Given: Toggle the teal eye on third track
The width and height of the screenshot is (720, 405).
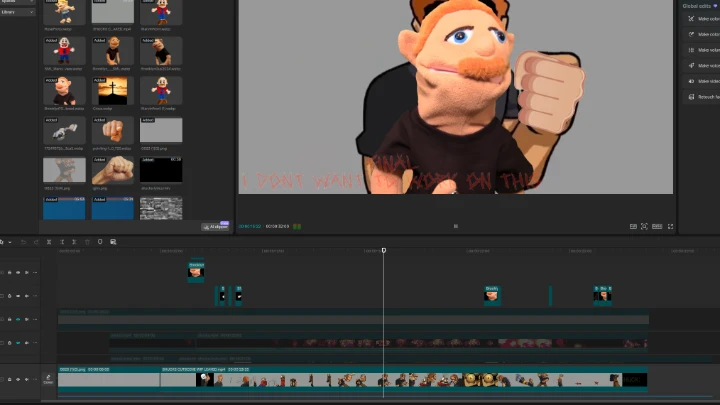Looking at the screenshot, I should click(x=18, y=319).
